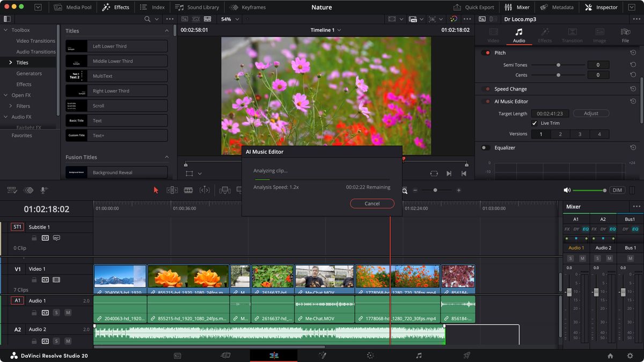644x362 pixels.
Task: Click Quick Export button
Action: tap(474, 8)
